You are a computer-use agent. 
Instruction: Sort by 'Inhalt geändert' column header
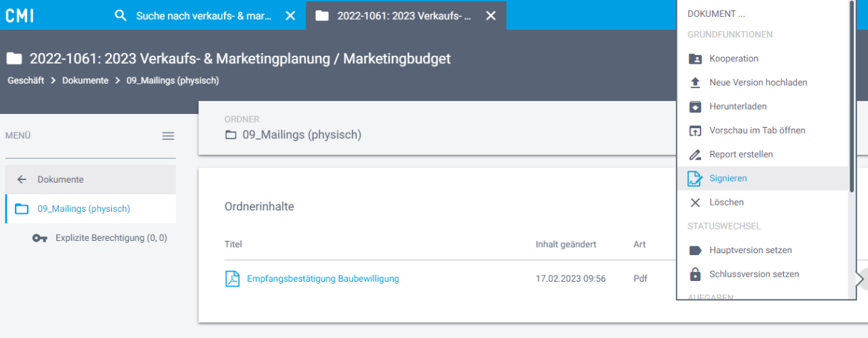click(x=566, y=244)
